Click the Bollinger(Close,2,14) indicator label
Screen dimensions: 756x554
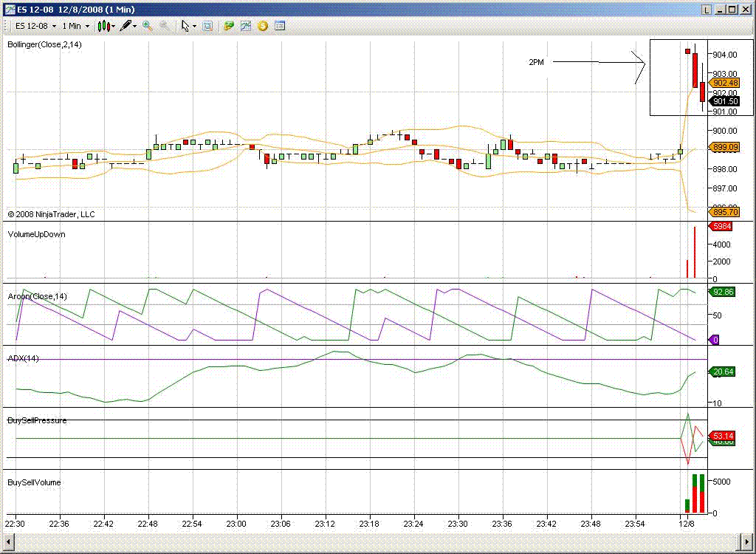tap(44, 44)
